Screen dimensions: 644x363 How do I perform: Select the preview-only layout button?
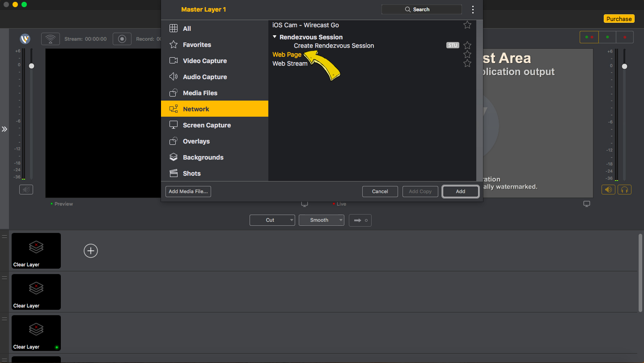coord(607,37)
